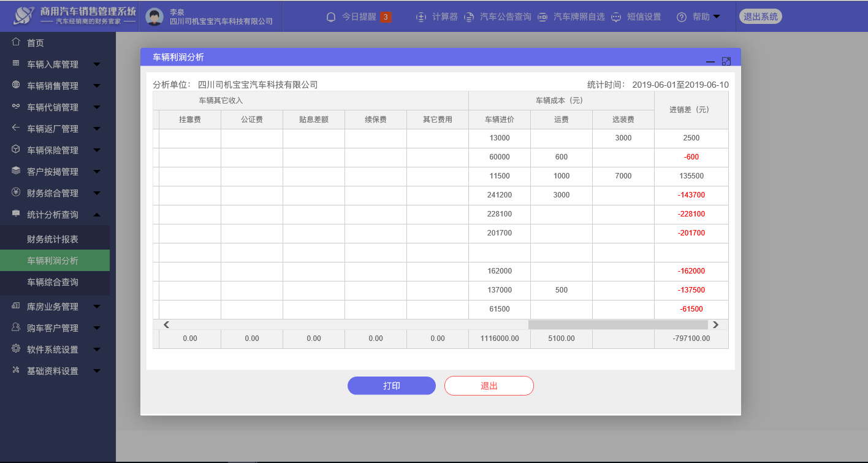Screen dimensions: 868x463
Task: Click the 客户按揭管理 layers icon
Action: (x=17, y=171)
